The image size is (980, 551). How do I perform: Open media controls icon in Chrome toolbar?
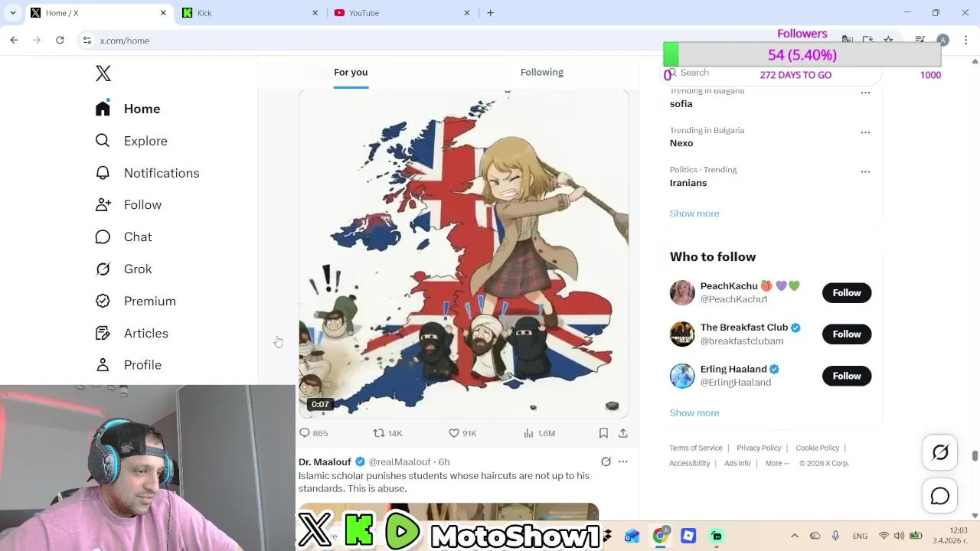click(920, 40)
